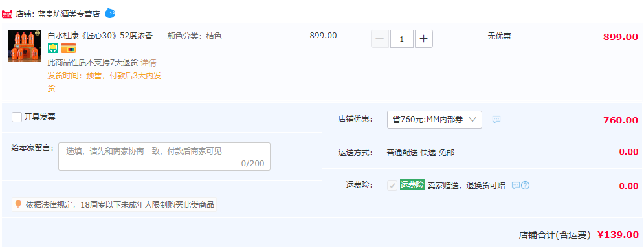Click the store total ¥139.00

(618, 235)
